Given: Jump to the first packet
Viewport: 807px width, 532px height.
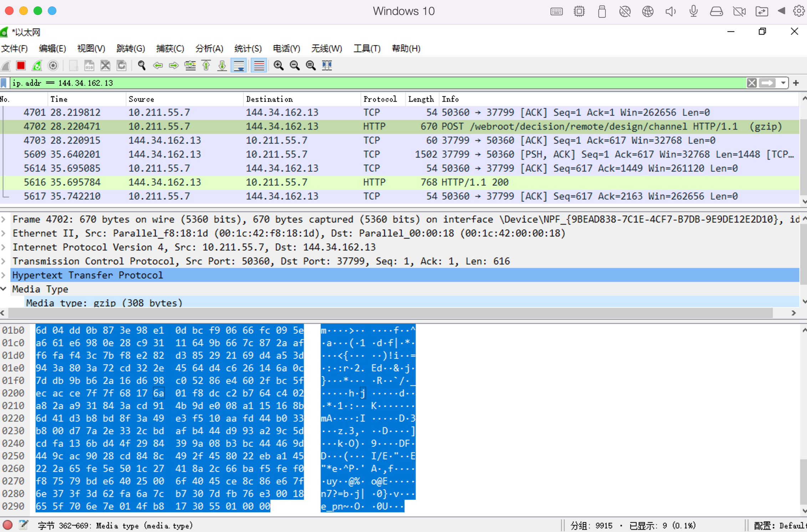Looking at the screenshot, I should coord(206,66).
